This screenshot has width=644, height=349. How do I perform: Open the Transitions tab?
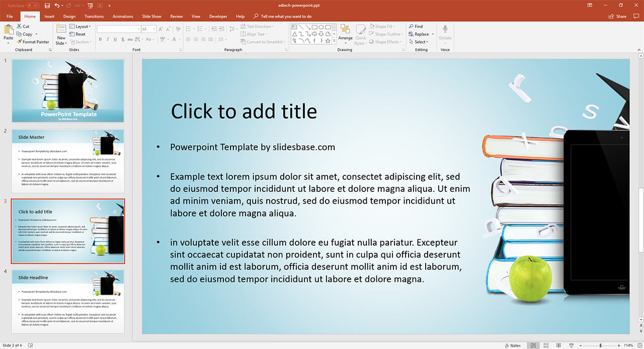coord(94,17)
